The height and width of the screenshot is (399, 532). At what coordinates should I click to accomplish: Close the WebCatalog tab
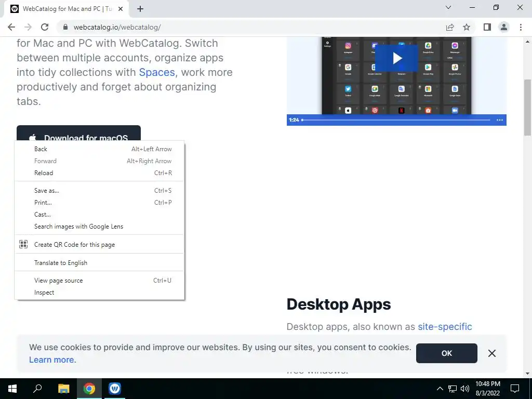click(121, 9)
